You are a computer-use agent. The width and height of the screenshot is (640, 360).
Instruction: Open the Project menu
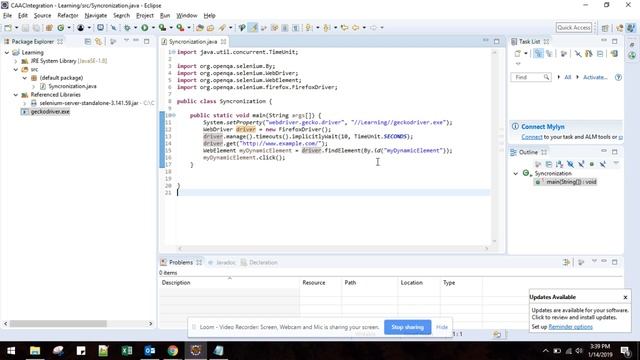[145, 16]
